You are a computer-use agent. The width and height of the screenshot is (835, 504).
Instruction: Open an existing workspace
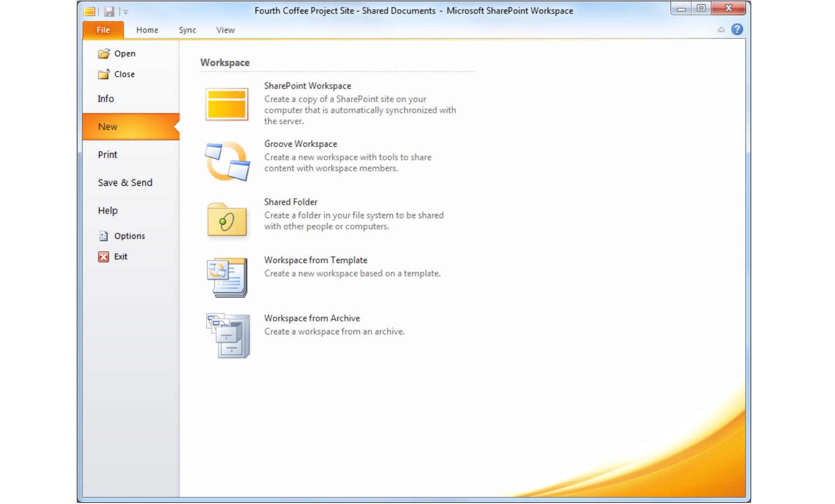(x=125, y=53)
